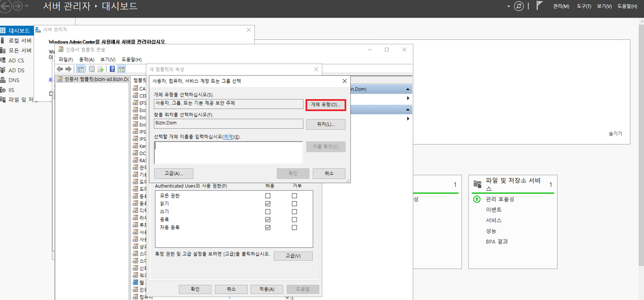The image size is (644, 300).
Task: Click the Bizin.Dom location field
Action: point(228,123)
